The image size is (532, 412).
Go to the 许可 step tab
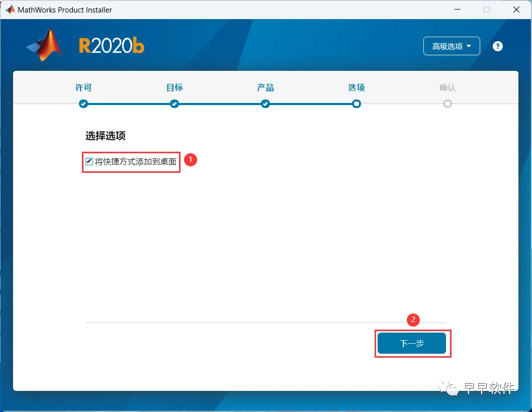click(83, 87)
